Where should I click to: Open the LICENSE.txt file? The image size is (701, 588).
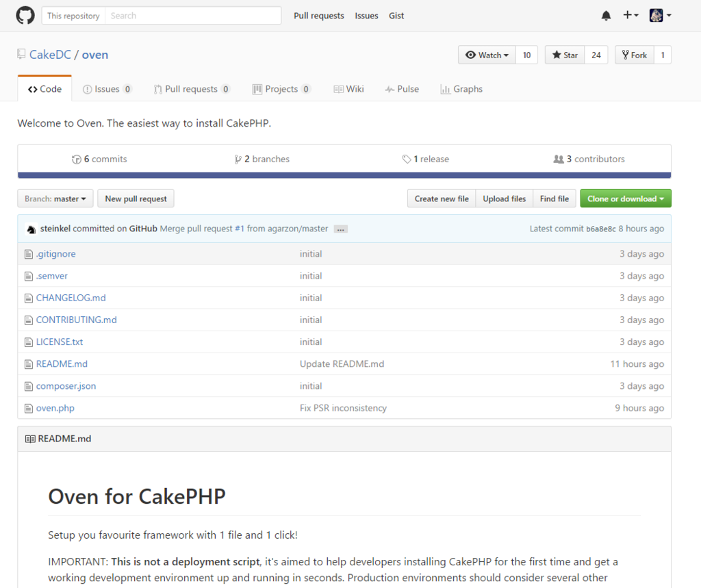[x=60, y=342]
